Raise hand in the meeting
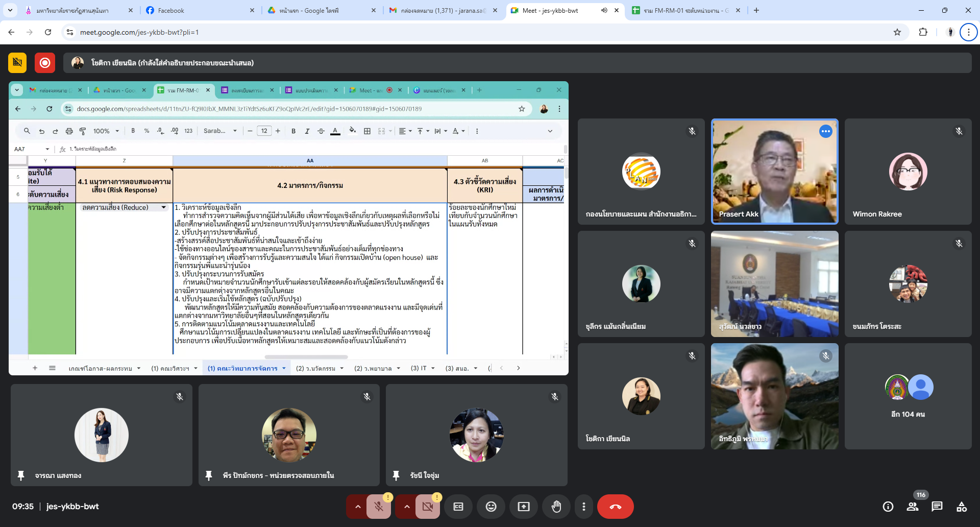 pyautogui.click(x=556, y=507)
